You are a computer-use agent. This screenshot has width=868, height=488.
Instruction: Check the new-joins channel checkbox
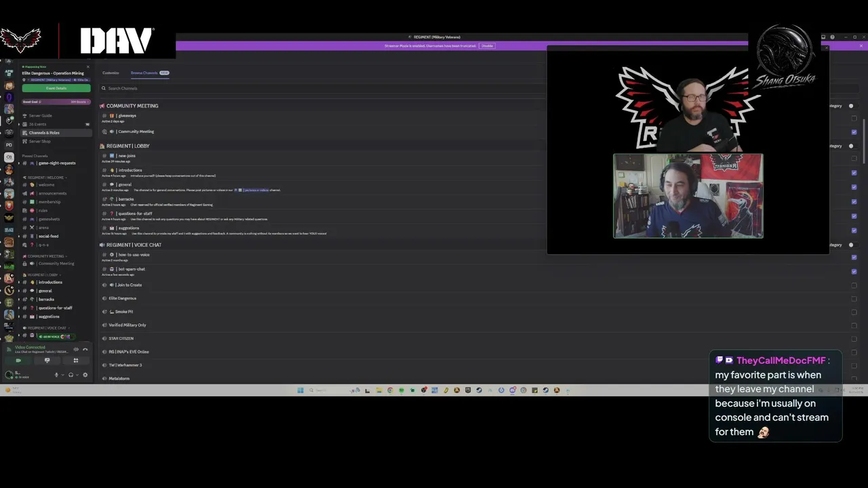pos(854,159)
